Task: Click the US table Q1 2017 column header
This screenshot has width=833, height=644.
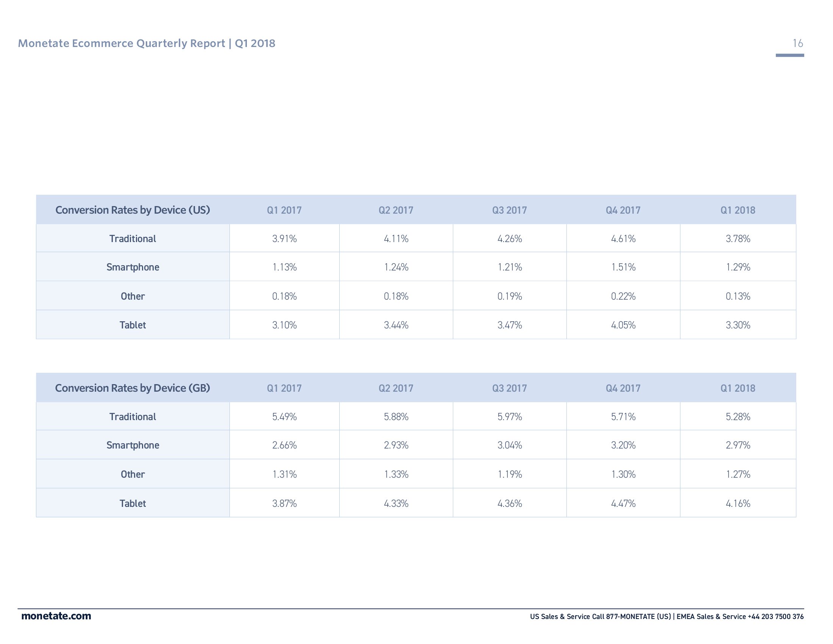Action: pyautogui.click(x=284, y=210)
